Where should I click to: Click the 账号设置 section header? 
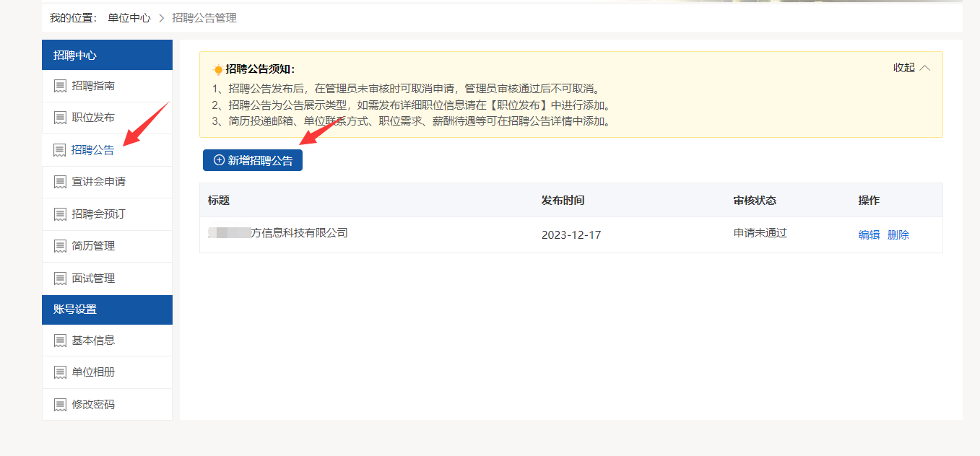[75, 310]
